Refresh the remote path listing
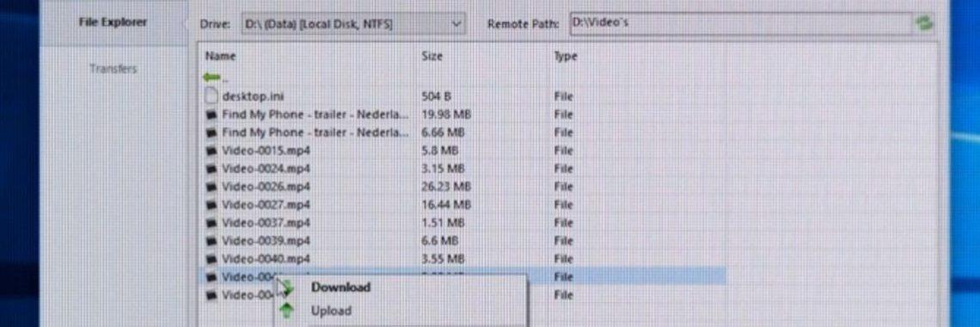 pos(924,24)
